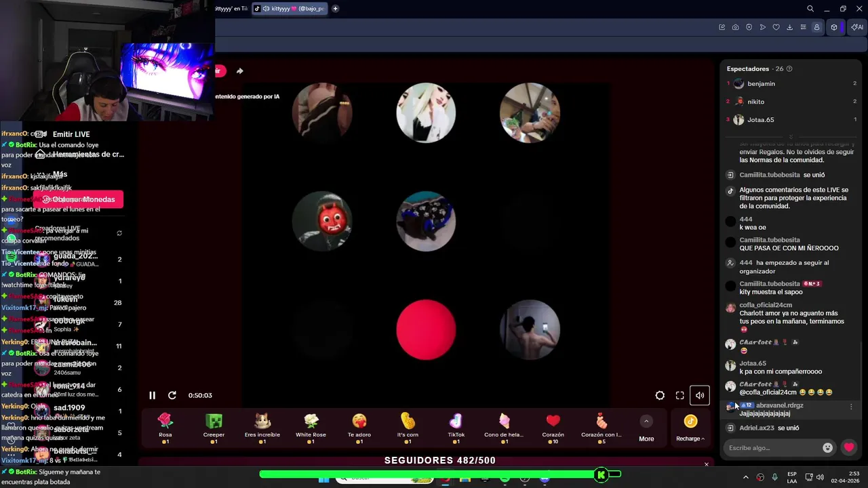Enter fullscreen mode on the player
The image size is (868, 488).
(679, 395)
